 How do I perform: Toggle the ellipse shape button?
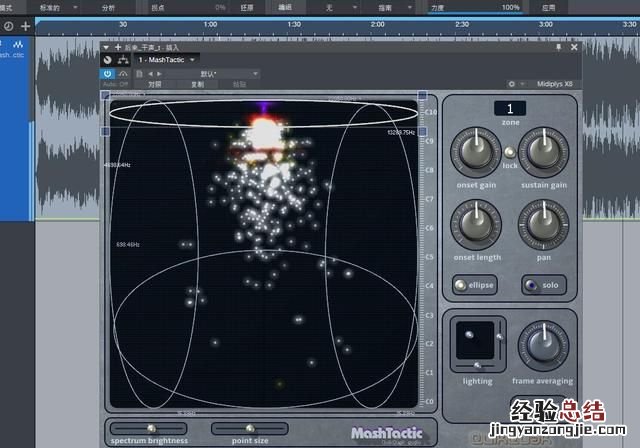(x=475, y=285)
